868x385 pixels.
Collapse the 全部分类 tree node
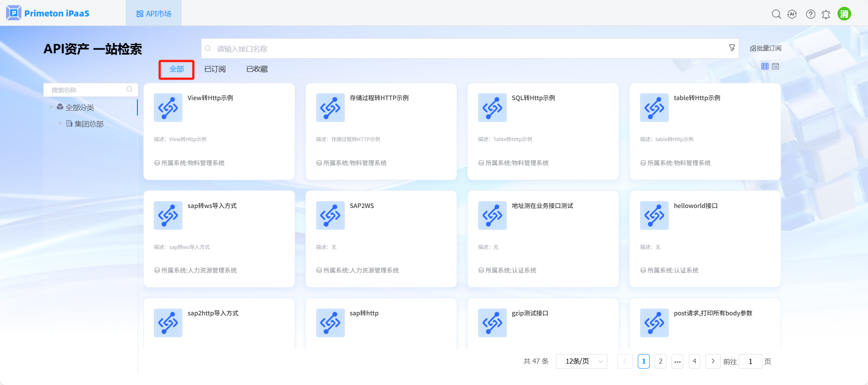pyautogui.click(x=51, y=107)
